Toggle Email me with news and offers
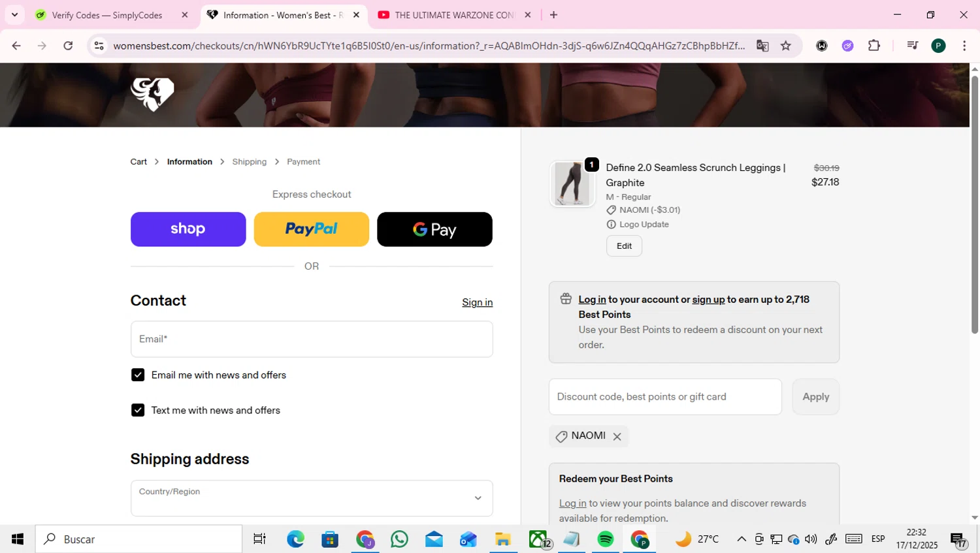Screen dimensions: 980x553 138,375
